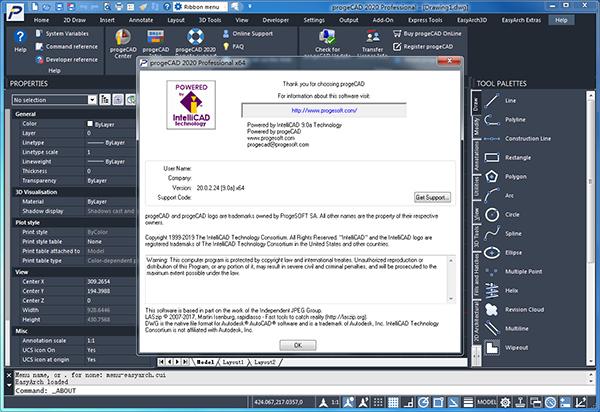Open the progesoft.com hyperlink
Screen dimensions: 600x412
pos(324,111)
